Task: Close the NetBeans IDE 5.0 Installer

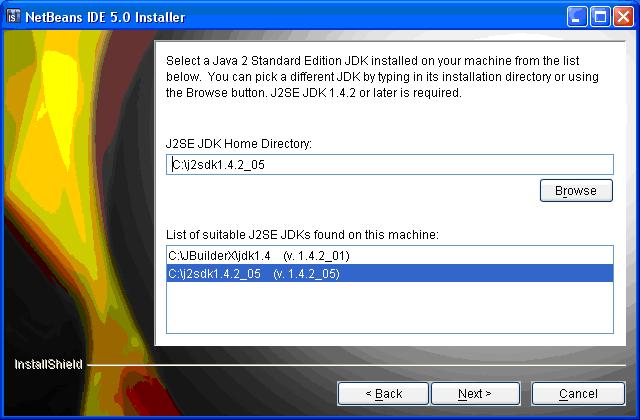Action: [x=623, y=17]
